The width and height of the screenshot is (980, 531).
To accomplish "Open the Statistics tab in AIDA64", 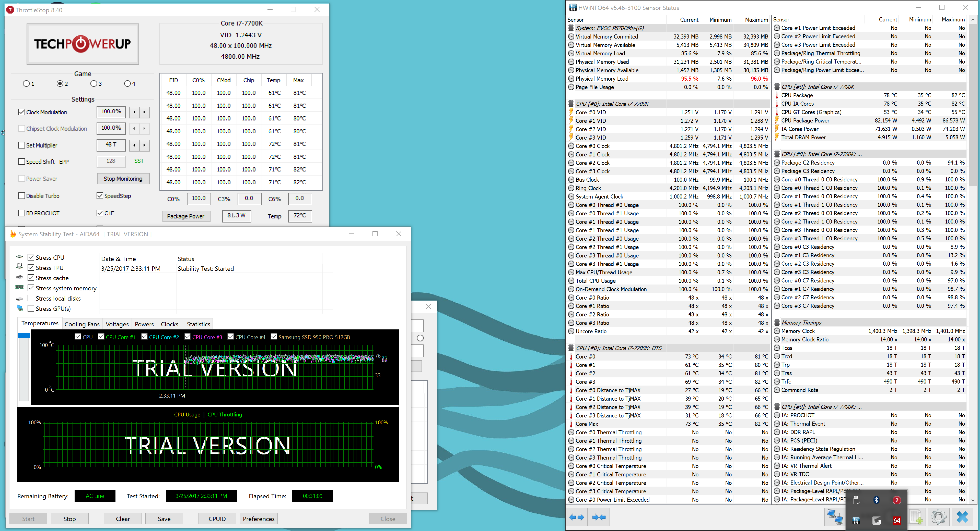I will (198, 324).
